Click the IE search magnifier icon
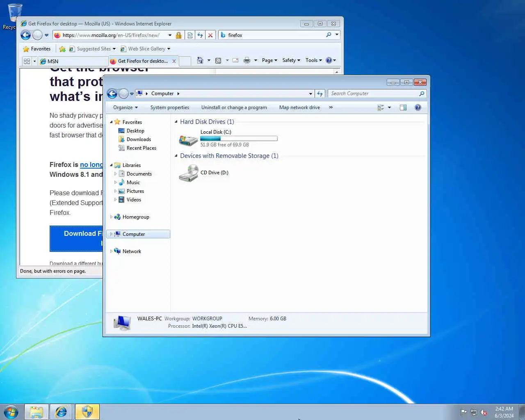 tap(329, 35)
